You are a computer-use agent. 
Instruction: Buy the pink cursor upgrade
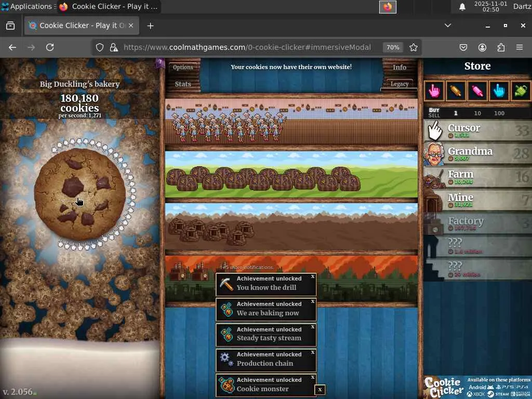pos(434,91)
